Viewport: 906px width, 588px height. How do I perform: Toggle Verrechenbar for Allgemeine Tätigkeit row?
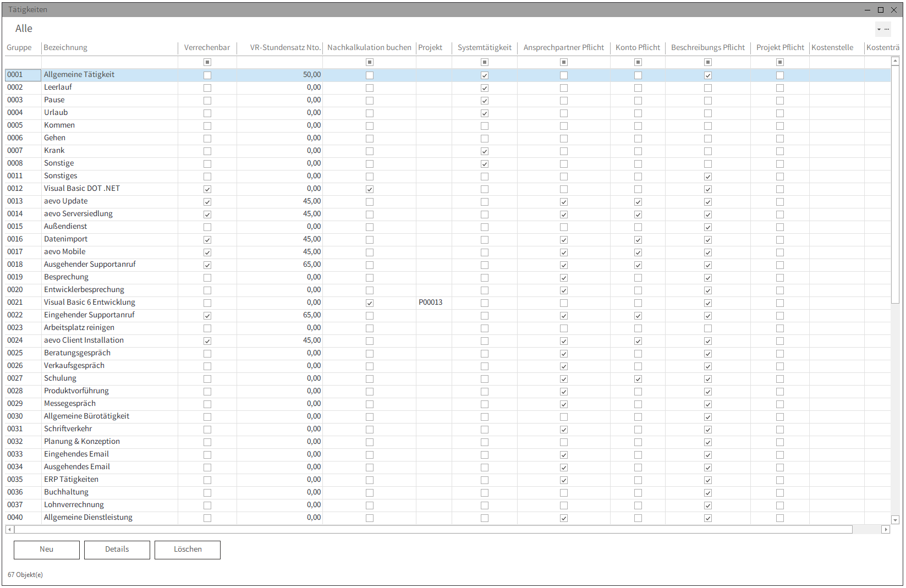[x=207, y=75]
